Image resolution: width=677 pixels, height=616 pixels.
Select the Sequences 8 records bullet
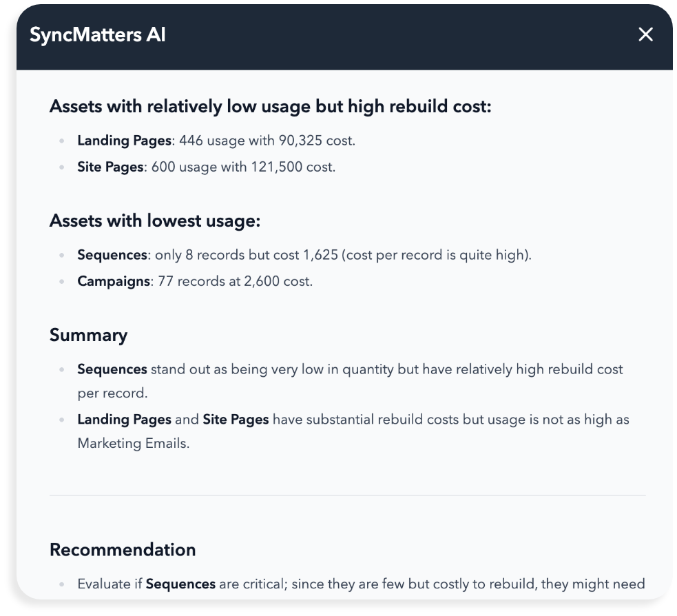pos(304,255)
